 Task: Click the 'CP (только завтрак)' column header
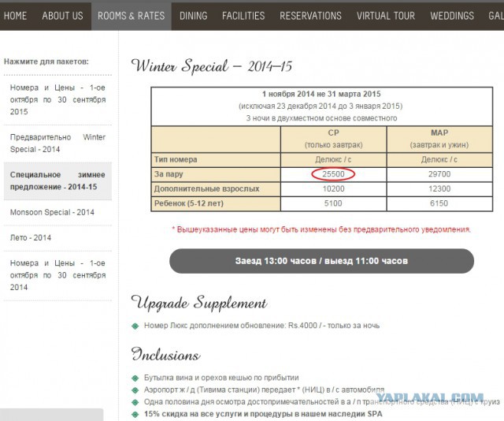(x=333, y=139)
